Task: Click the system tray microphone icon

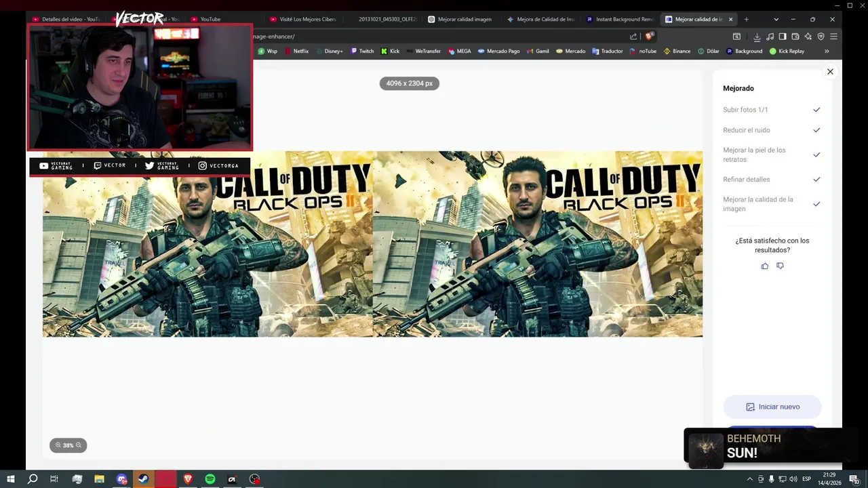Action: (x=771, y=479)
